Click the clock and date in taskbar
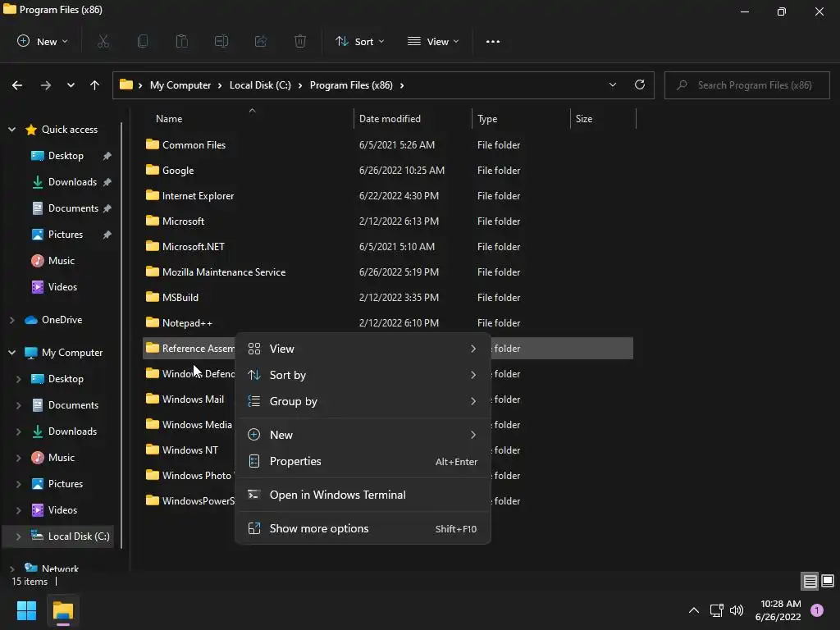 [778, 610]
